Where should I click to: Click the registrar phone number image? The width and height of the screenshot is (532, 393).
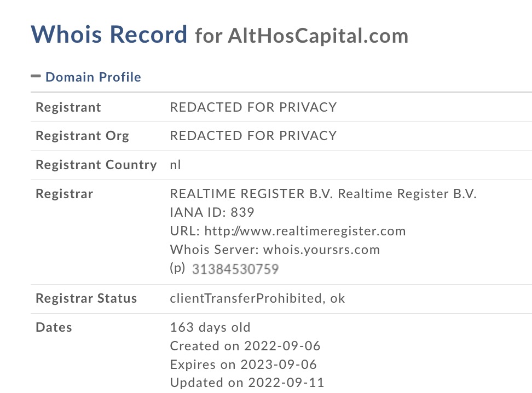click(x=235, y=269)
